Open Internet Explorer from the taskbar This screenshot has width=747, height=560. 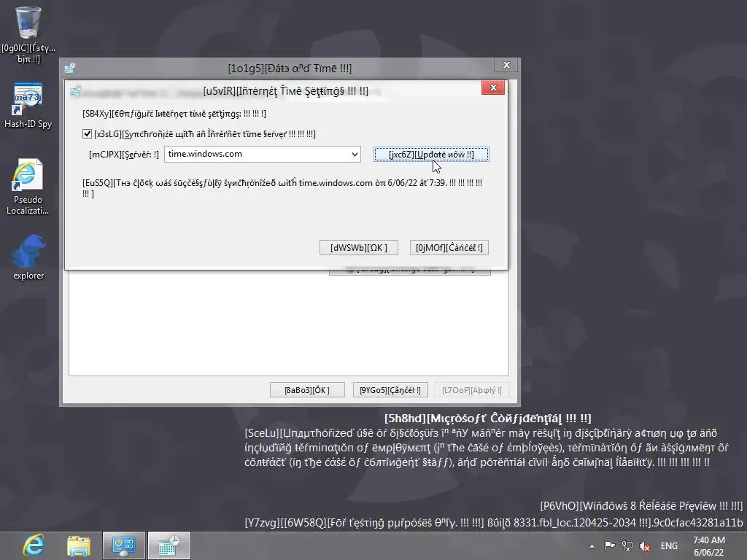click(34, 545)
